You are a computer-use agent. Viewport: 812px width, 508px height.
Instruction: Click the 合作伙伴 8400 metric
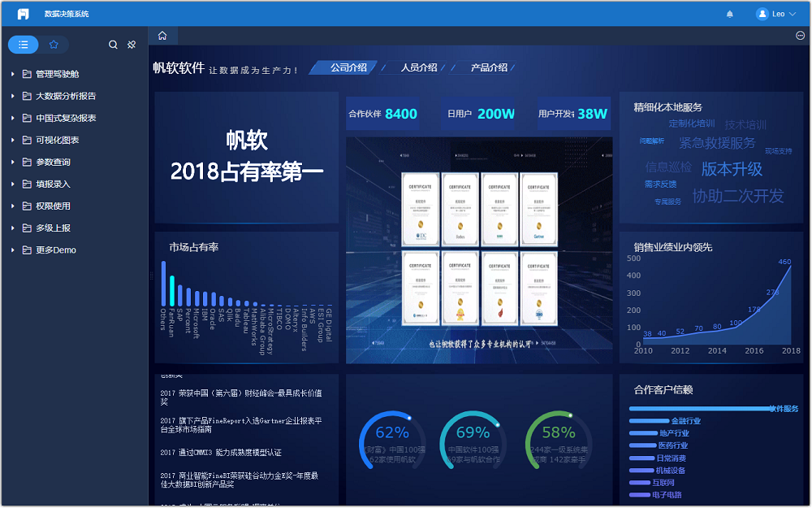382,114
